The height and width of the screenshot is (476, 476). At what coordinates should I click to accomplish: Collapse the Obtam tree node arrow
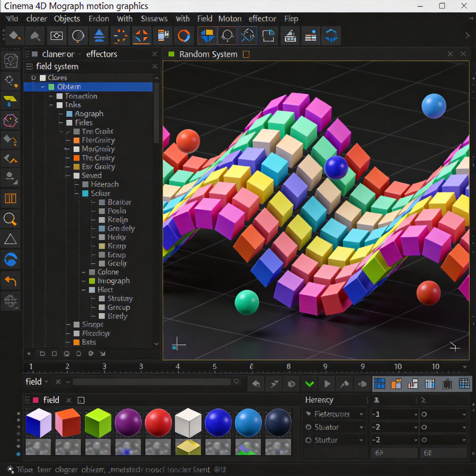[x=43, y=87]
